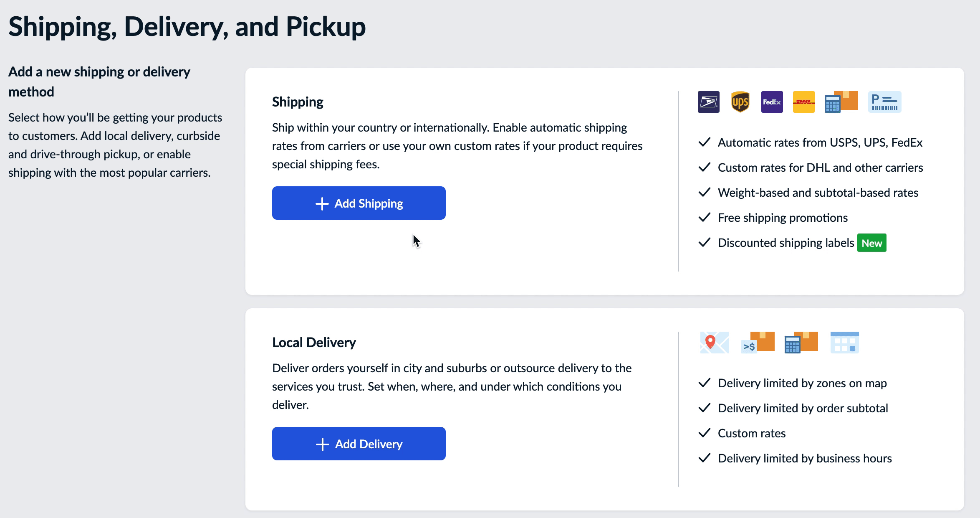This screenshot has width=980, height=518.
Task: Click the checkmark beside Delivery limited by business hours
Action: click(704, 458)
